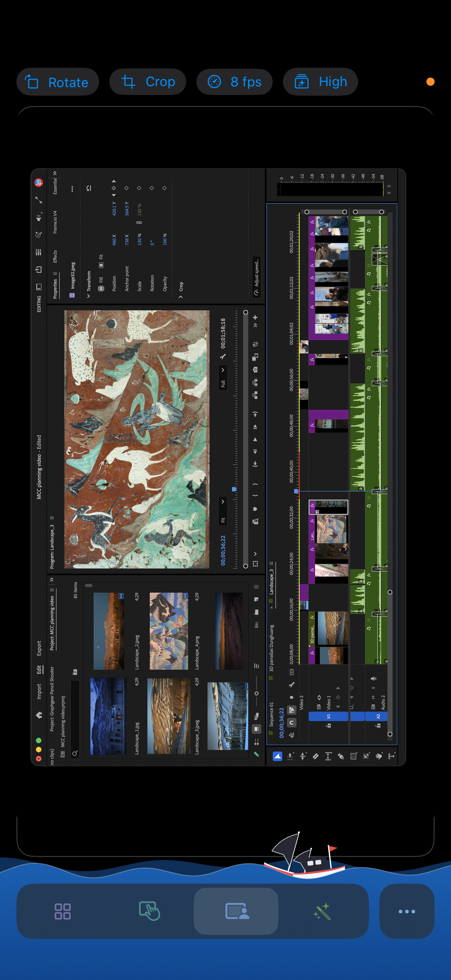Select the Slip tool
451x980 pixels.
[x=328, y=756]
